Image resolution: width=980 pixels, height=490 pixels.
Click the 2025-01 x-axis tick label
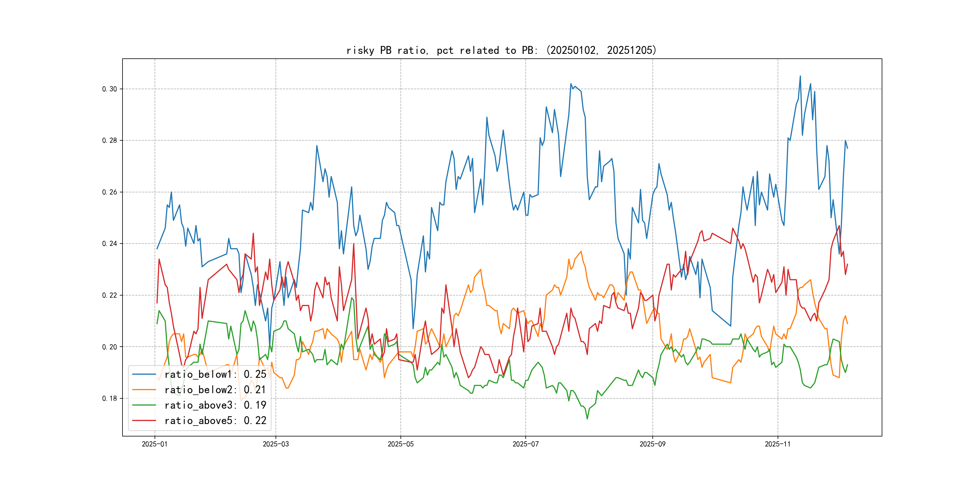155,444
